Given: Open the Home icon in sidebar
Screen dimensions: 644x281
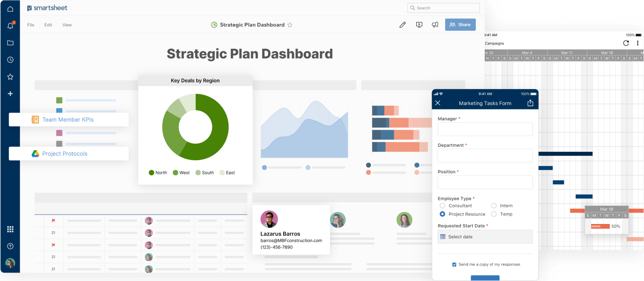Looking at the screenshot, I should point(10,9).
